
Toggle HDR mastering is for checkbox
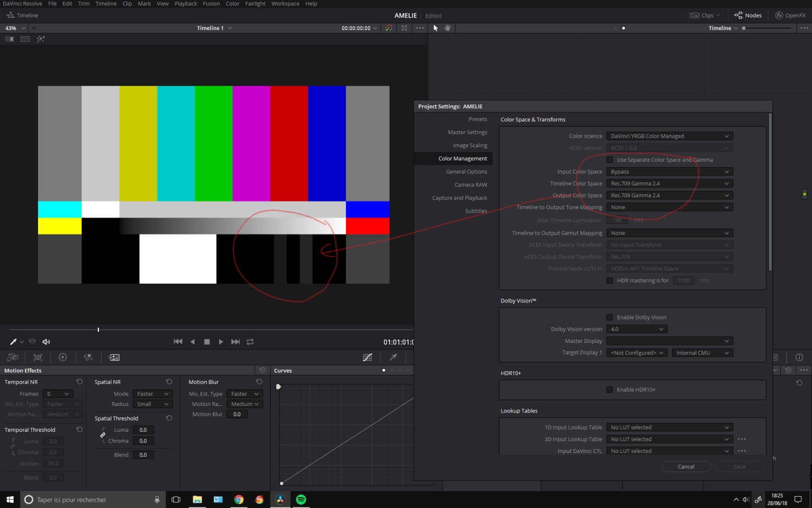609,280
